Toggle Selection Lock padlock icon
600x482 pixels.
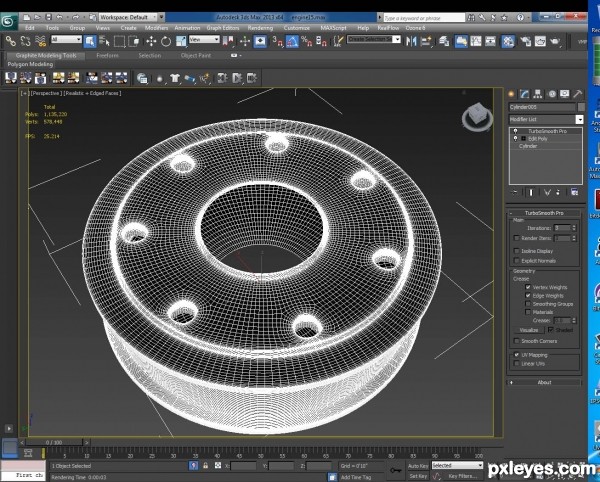coord(205,466)
